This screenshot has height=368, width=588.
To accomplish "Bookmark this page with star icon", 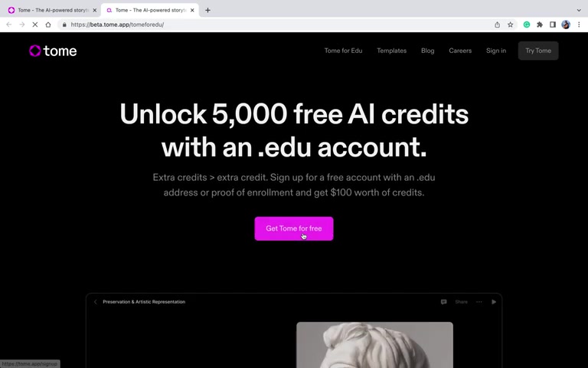I will (511, 25).
